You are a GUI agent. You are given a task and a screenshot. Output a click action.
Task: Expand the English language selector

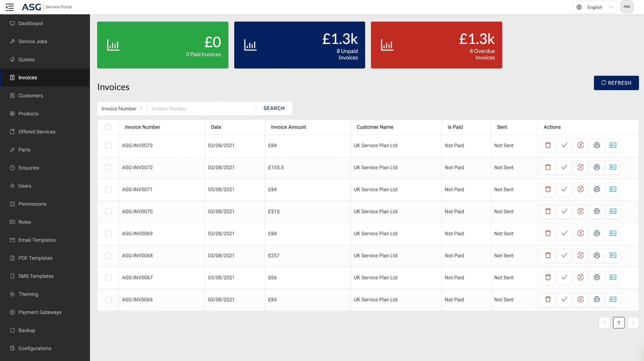(x=595, y=7)
